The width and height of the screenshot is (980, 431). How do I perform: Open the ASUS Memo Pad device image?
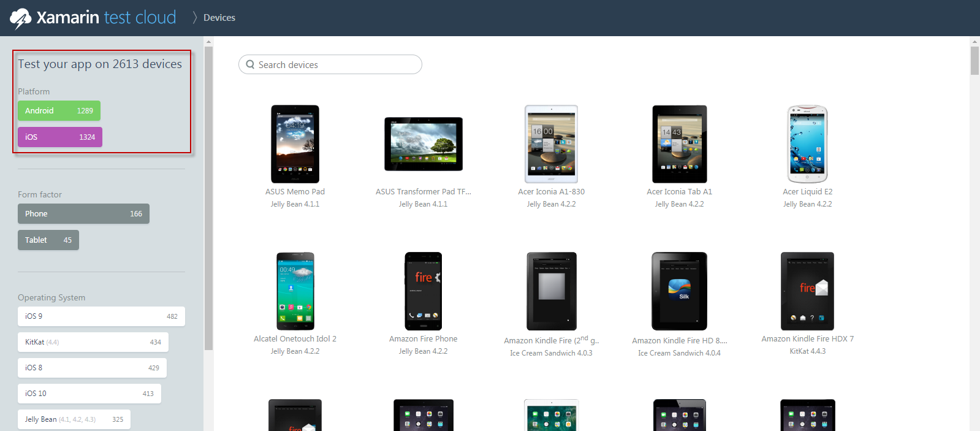[295, 144]
